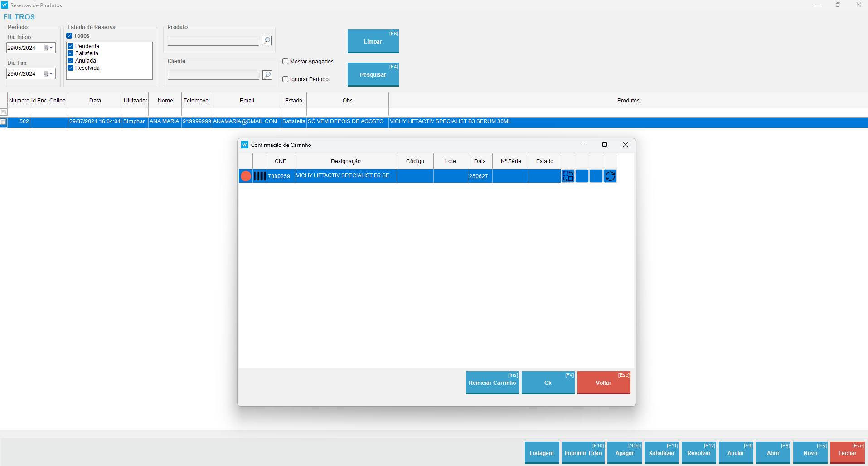Confirm the cart with Ok button

click(548, 383)
